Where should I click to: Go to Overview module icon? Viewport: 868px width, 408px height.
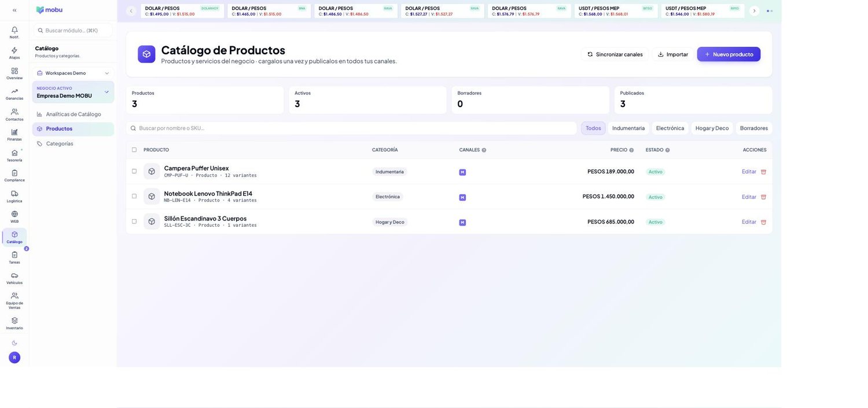(x=14, y=71)
